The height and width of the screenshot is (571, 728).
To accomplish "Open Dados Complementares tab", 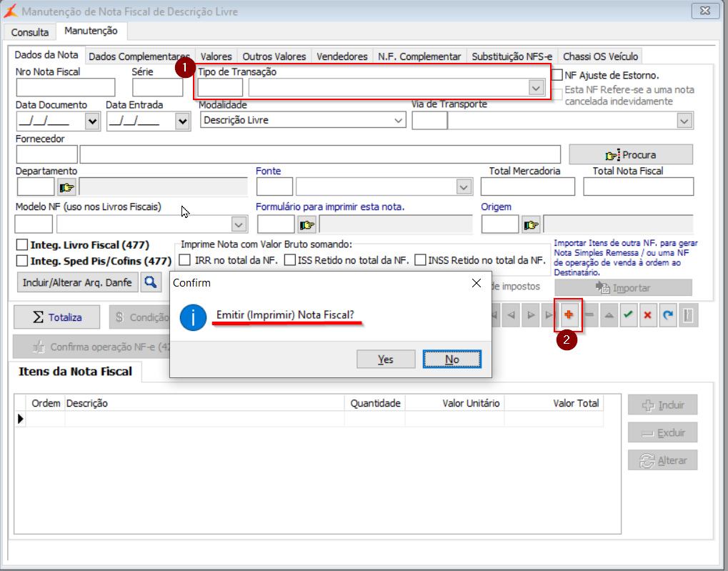I will tap(139, 56).
